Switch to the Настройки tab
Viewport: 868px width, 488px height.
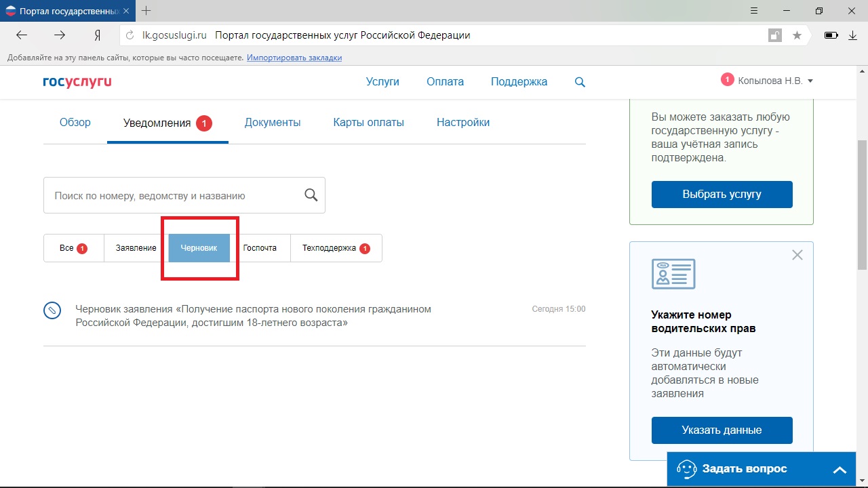click(463, 123)
